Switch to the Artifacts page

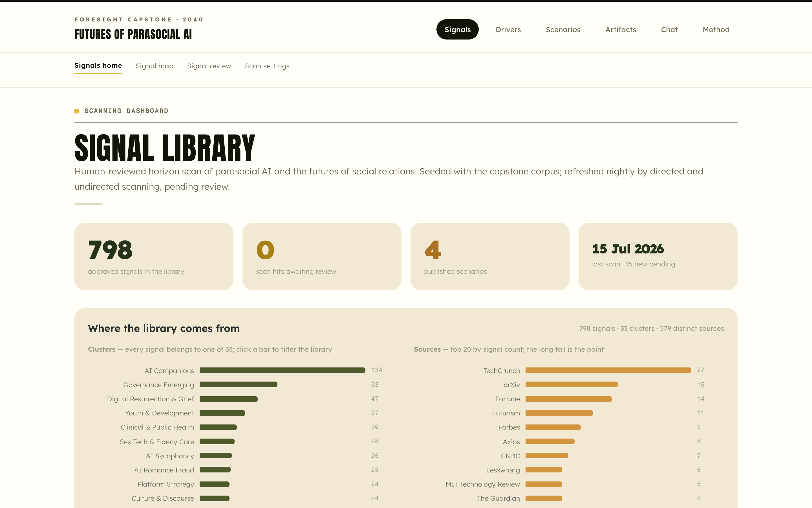pos(620,30)
